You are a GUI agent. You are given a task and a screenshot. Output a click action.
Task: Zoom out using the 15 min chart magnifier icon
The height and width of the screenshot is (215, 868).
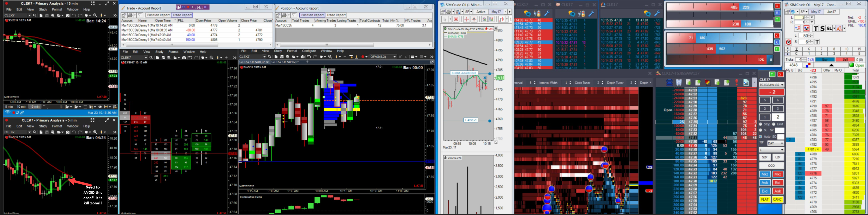95,15
